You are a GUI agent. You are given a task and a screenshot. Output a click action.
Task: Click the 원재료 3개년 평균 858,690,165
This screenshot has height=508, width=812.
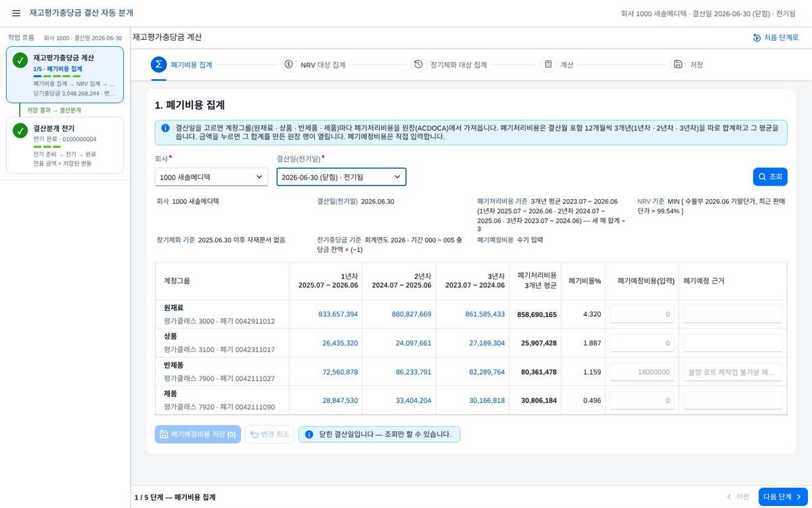(537, 314)
